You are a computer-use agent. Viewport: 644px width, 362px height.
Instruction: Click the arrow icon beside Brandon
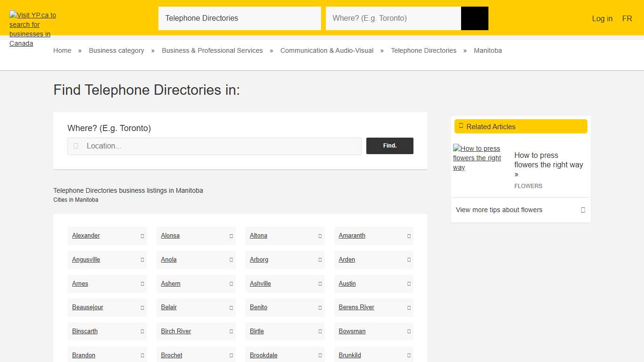[141, 355]
